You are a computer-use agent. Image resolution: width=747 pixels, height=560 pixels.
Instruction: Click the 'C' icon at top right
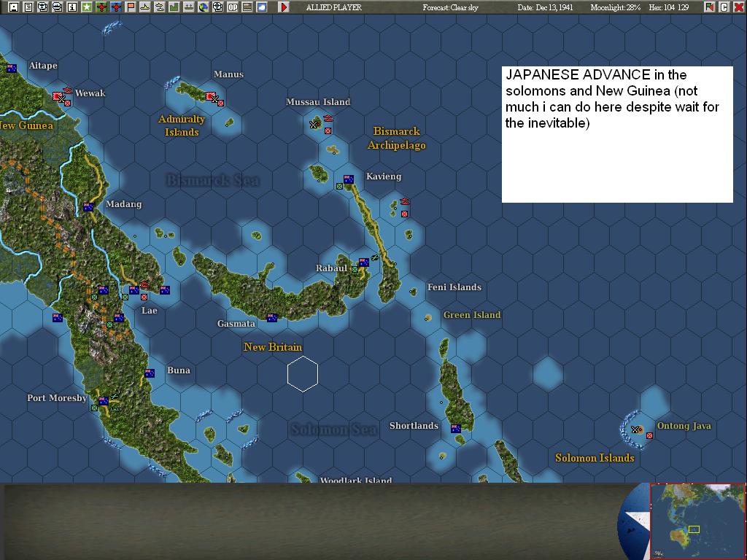tap(724, 7)
